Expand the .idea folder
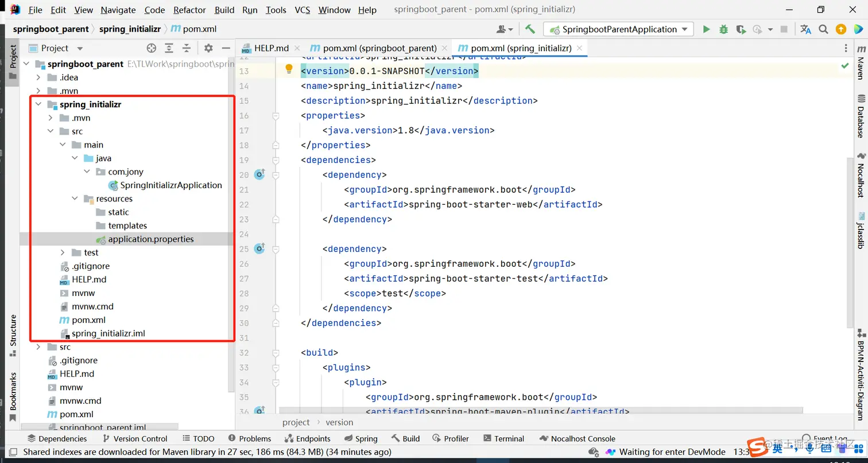 coord(38,77)
